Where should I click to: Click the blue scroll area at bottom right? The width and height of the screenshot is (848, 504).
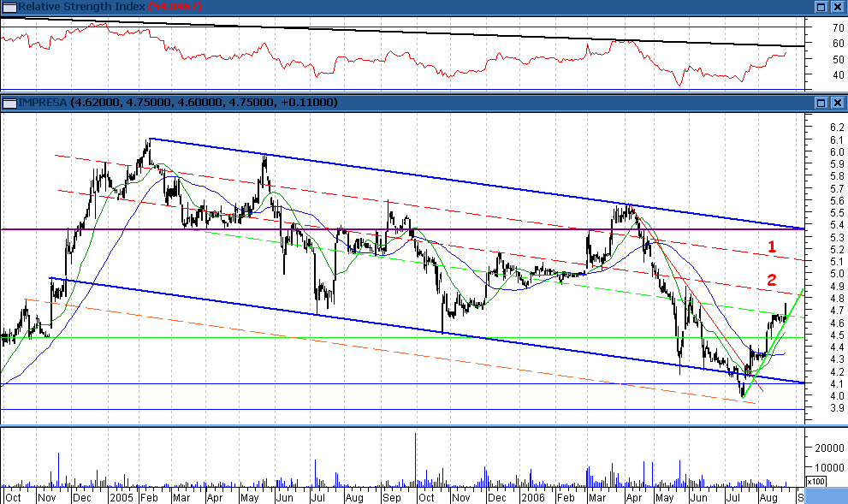827,496
